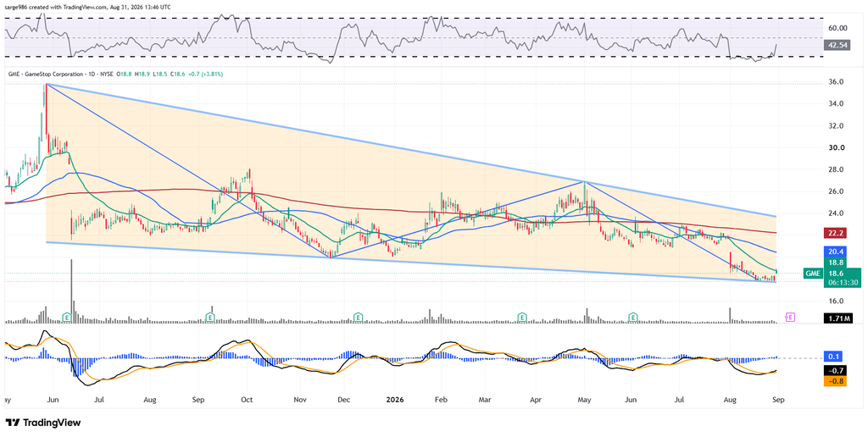Viewport: 868px width, 437px height.
Task: Click the Oct label on time axis
Action: 247,399
